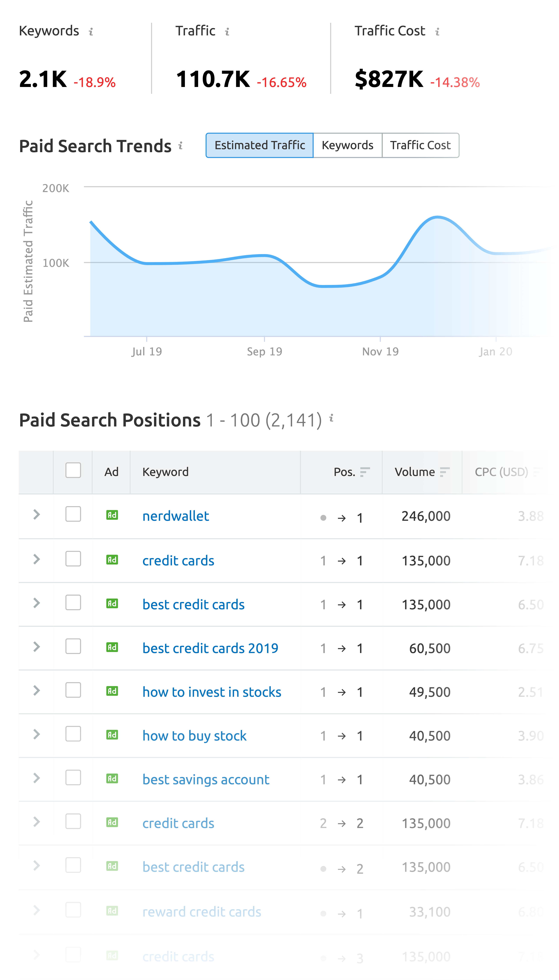Open the best savings account keyword link

[x=206, y=780]
